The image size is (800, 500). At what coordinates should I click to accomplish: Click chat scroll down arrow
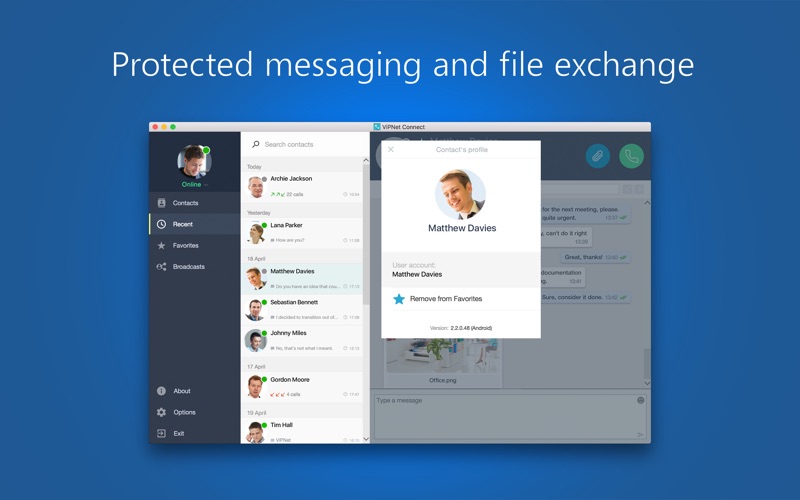647,383
